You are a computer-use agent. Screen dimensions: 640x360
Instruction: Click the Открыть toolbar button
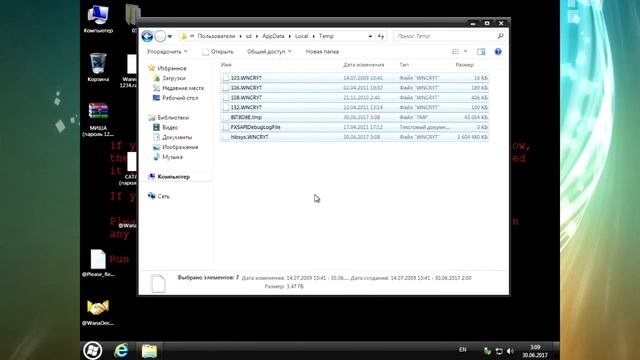[218, 52]
